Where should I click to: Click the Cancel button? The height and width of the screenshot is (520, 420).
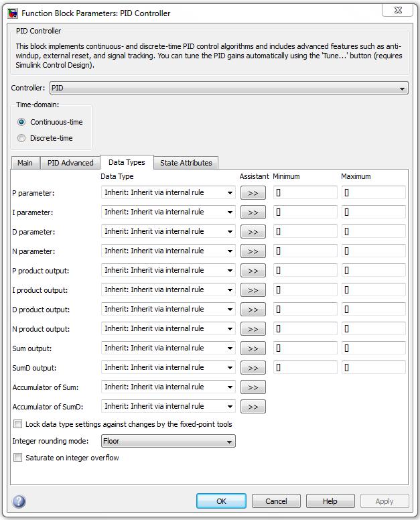point(276,501)
